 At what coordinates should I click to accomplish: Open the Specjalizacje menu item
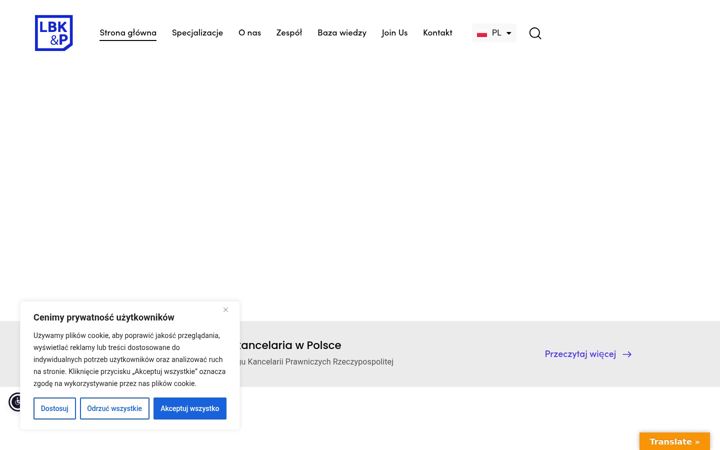[197, 33]
